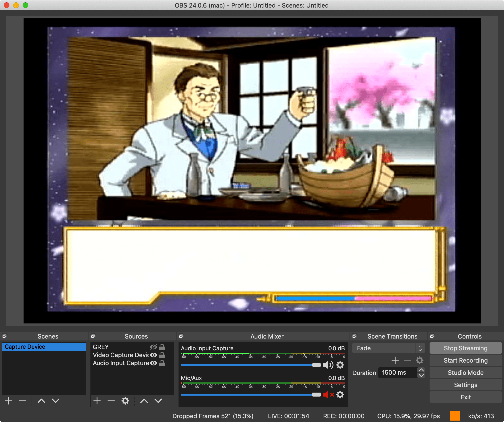Click Stop Streaming

pyautogui.click(x=466, y=348)
